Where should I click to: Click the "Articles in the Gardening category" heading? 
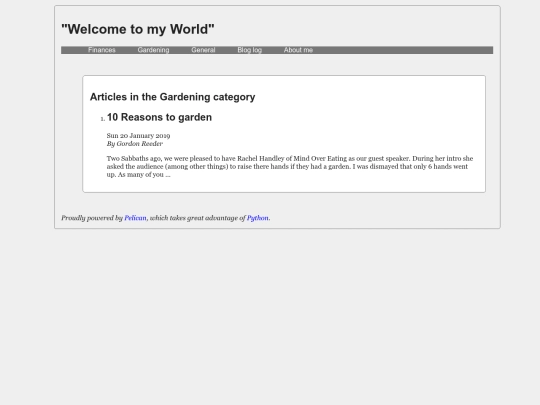[x=173, y=97]
